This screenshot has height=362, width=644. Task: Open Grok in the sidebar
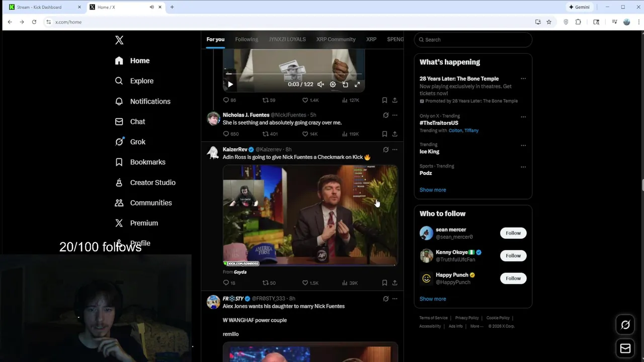[130, 142]
